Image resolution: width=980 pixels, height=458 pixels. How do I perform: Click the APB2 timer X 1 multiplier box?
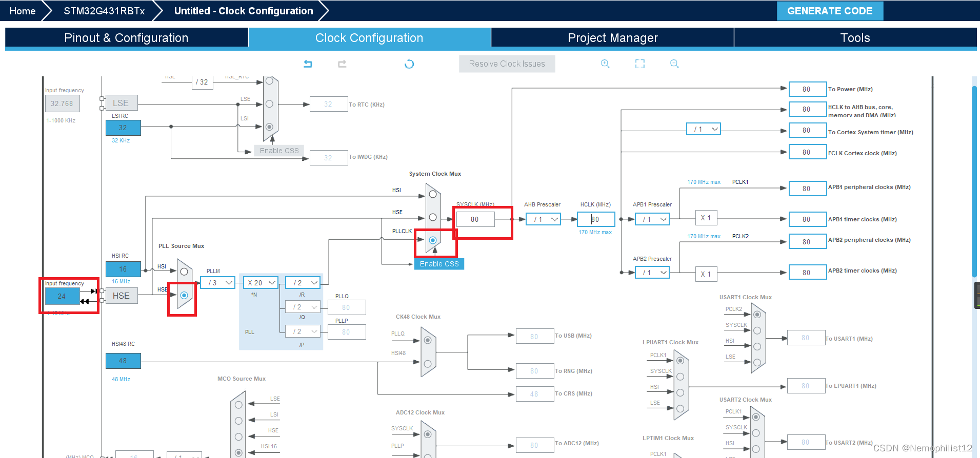pyautogui.click(x=706, y=274)
